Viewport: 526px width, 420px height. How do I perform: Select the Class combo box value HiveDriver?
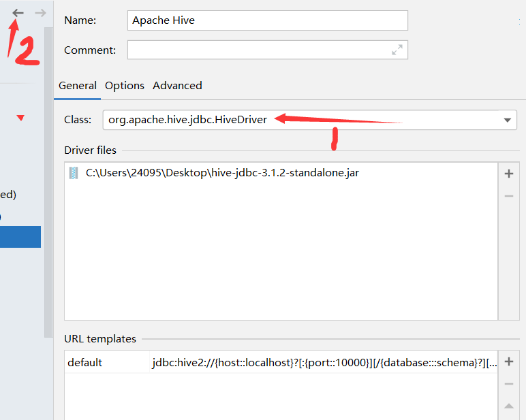click(309, 120)
